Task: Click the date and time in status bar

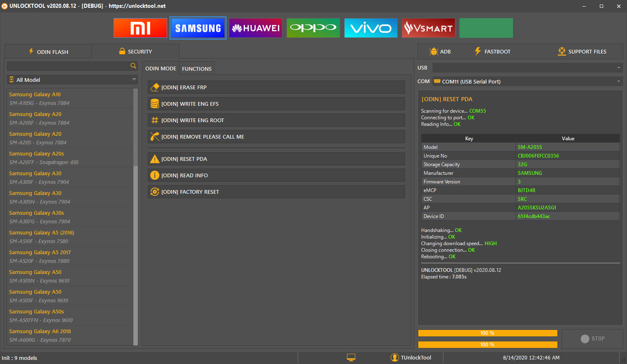Action: 531,358
